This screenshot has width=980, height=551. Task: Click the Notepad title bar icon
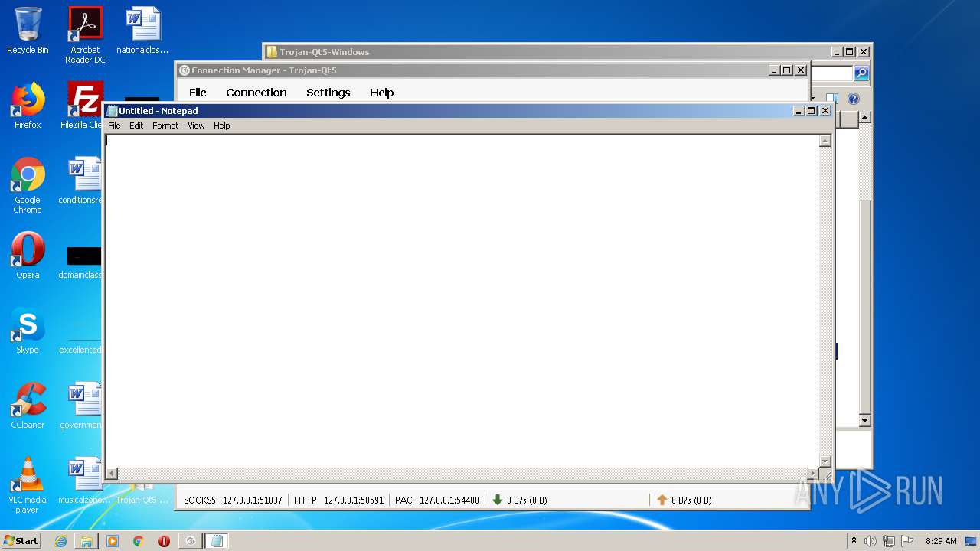click(112, 111)
